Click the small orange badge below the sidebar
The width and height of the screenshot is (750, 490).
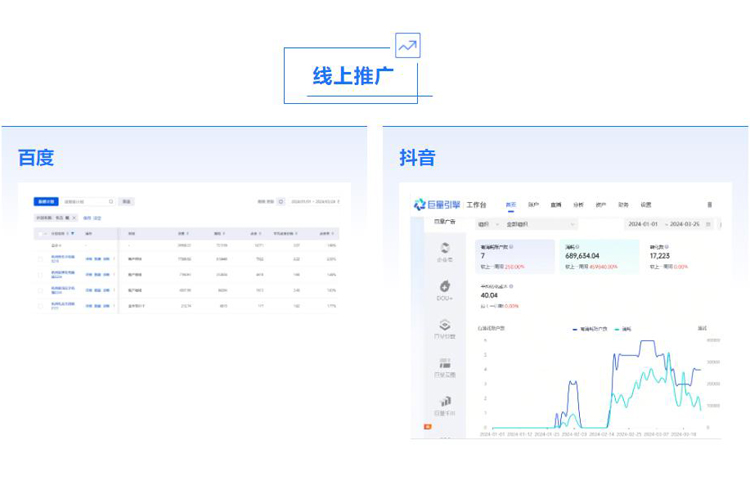(428, 426)
